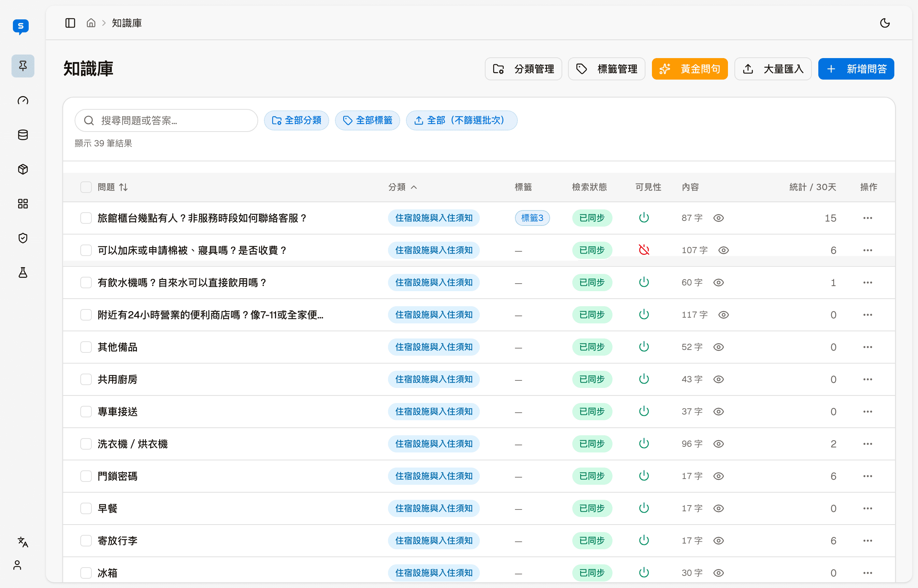Open row actions for 寄放行李

coord(867,541)
